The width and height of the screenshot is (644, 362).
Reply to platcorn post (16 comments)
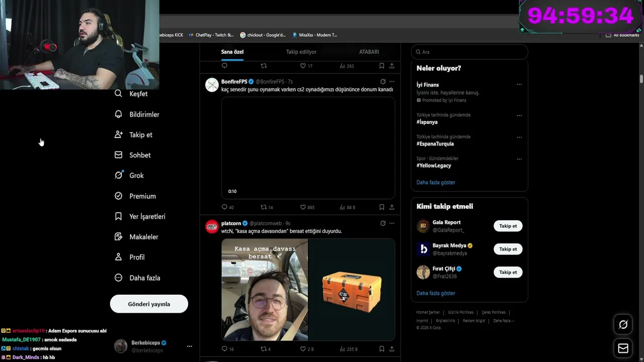[x=227, y=349]
